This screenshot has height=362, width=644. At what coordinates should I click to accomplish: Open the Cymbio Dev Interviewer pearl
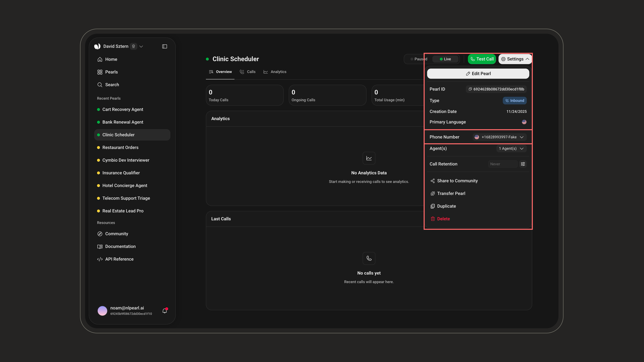[x=132, y=160]
